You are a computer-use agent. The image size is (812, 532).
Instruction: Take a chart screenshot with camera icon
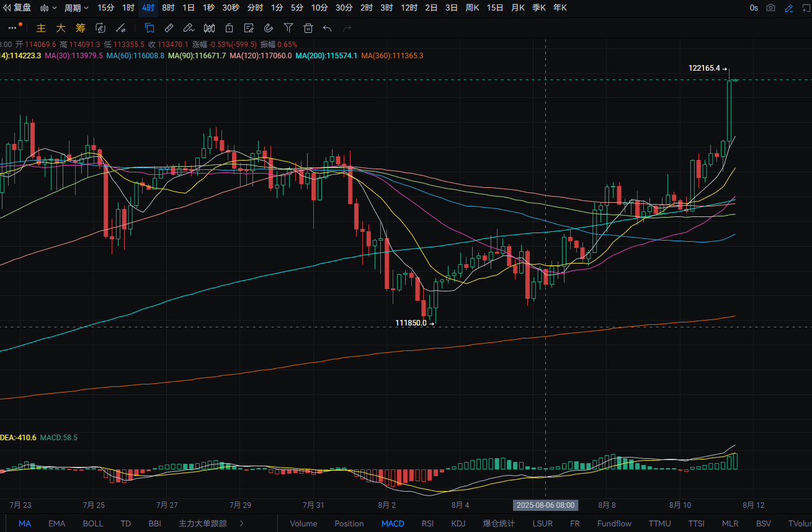pyautogui.click(x=770, y=8)
